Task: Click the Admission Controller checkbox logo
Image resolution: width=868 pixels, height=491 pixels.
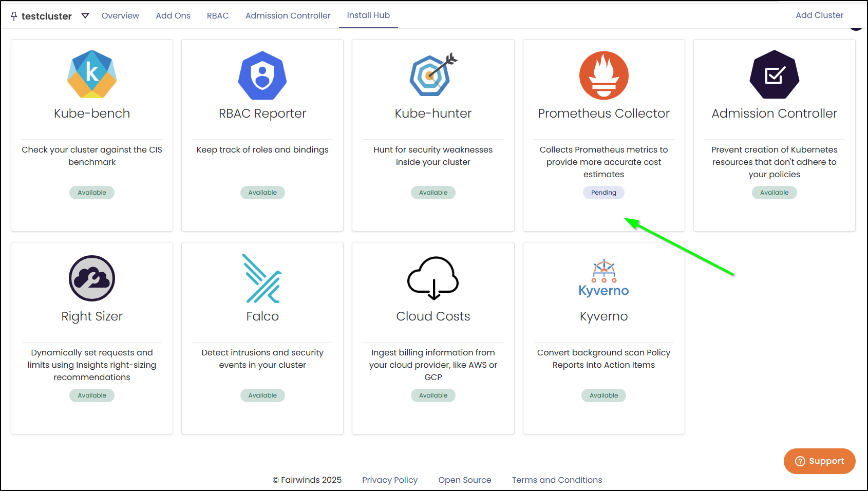Action: [774, 74]
